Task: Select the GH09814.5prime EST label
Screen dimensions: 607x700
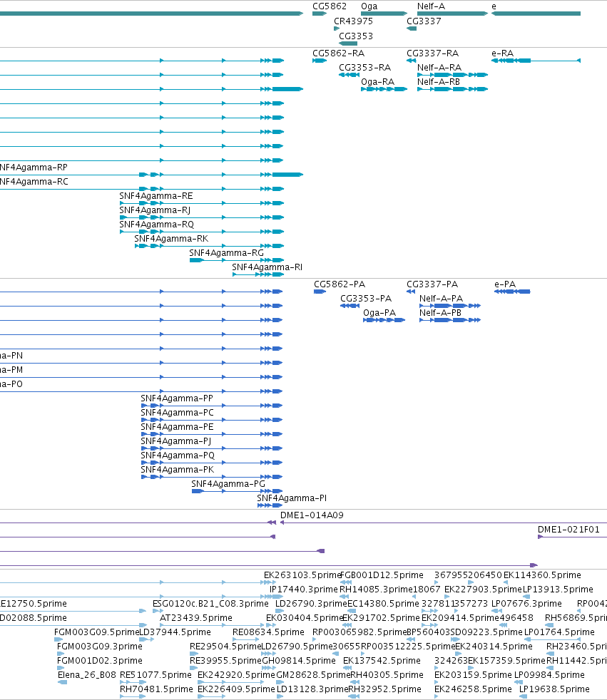Action: click(x=298, y=662)
